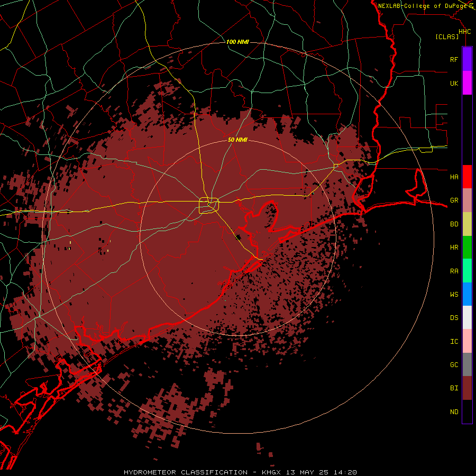
Task: Click the HYDROMETEOR CLASSIFICATION title text
Action: pos(186,472)
